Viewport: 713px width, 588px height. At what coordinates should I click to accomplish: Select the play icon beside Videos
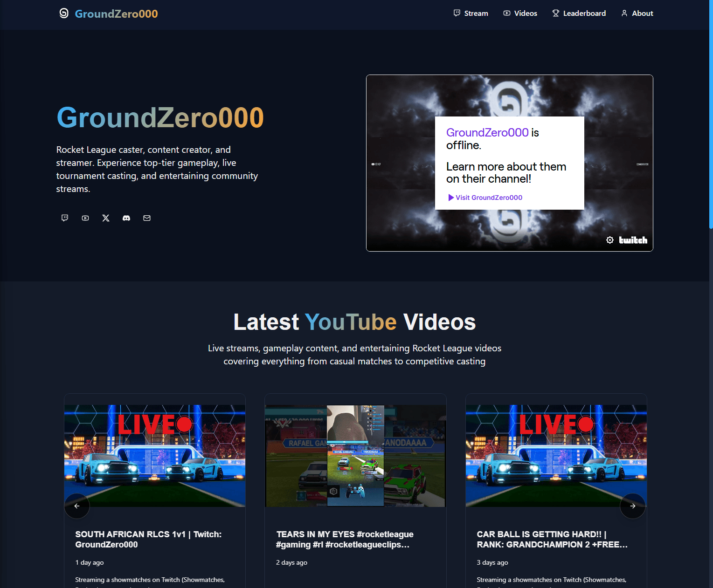(x=506, y=13)
